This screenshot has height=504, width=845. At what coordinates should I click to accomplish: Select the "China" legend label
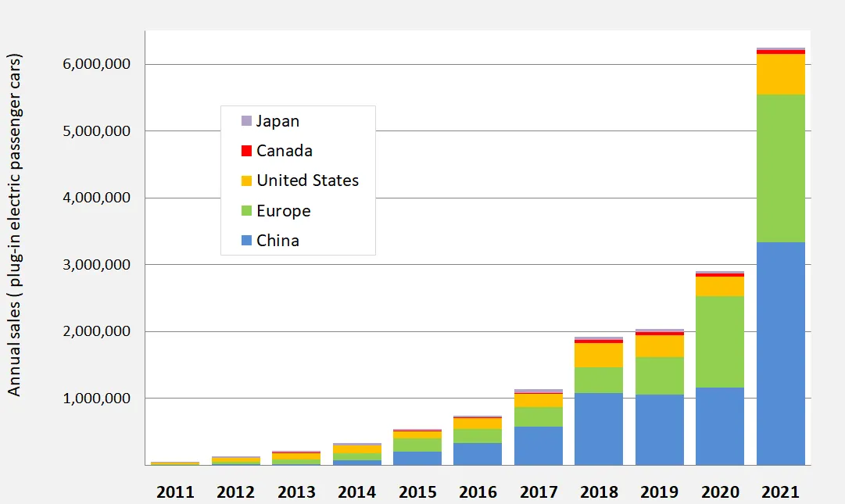click(x=277, y=240)
